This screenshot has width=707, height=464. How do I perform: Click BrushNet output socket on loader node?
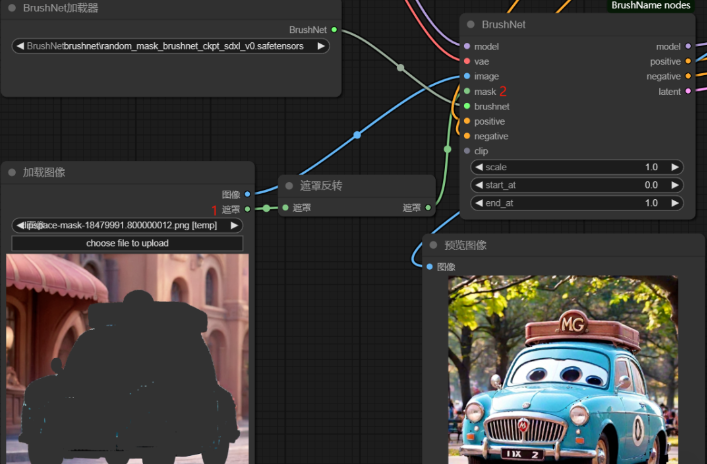click(x=334, y=30)
